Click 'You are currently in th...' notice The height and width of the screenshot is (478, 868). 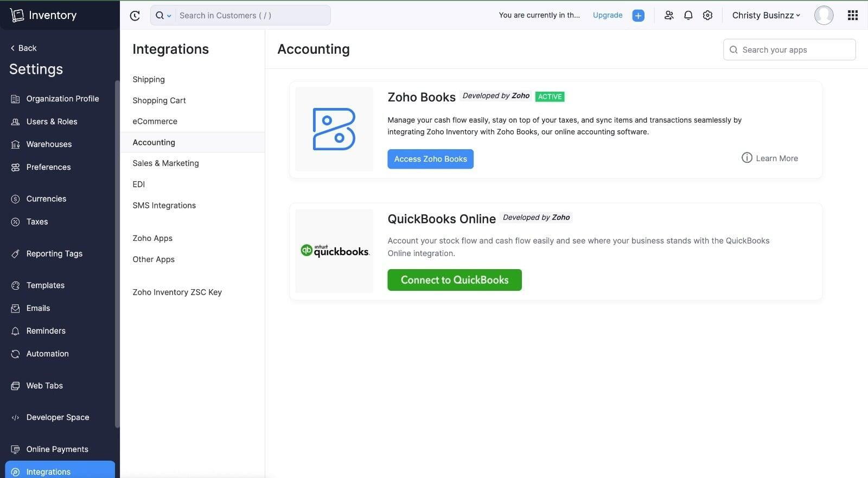(x=539, y=15)
